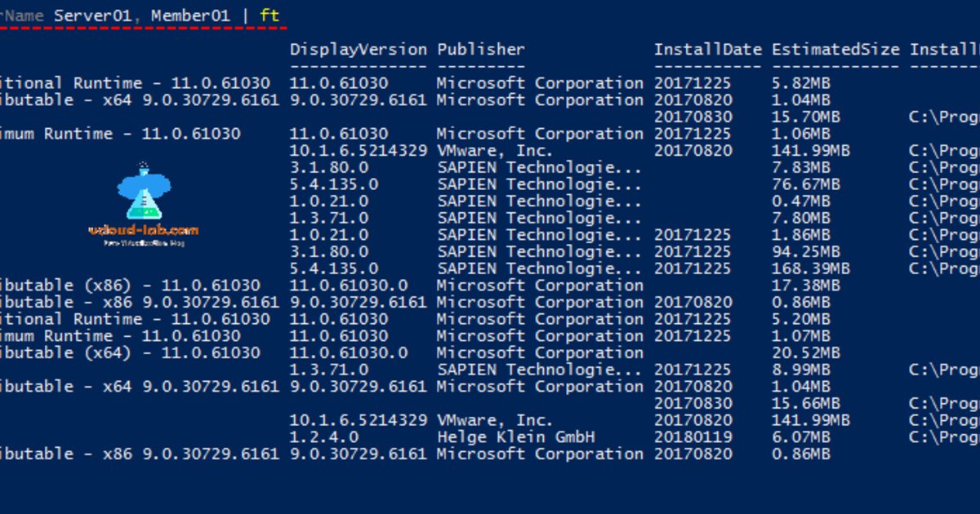Click version 5.4.135.0 in the 168.39MB row

(334, 268)
